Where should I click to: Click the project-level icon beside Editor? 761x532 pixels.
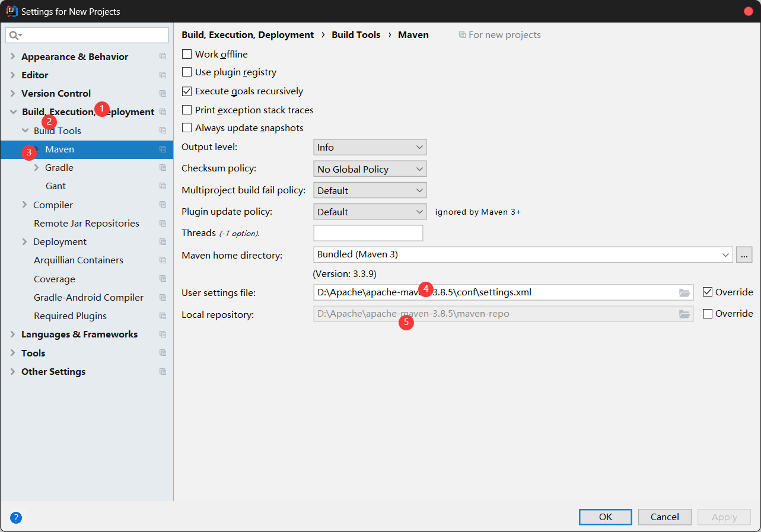163,75
